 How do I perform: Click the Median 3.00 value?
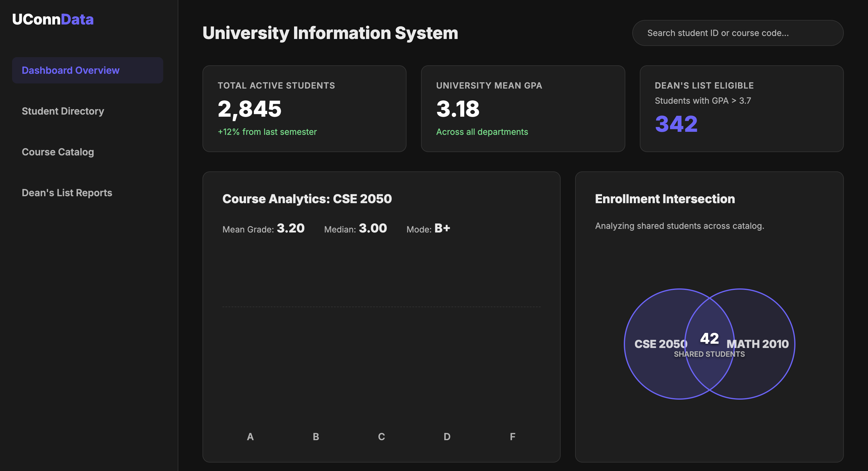pyautogui.click(x=373, y=228)
